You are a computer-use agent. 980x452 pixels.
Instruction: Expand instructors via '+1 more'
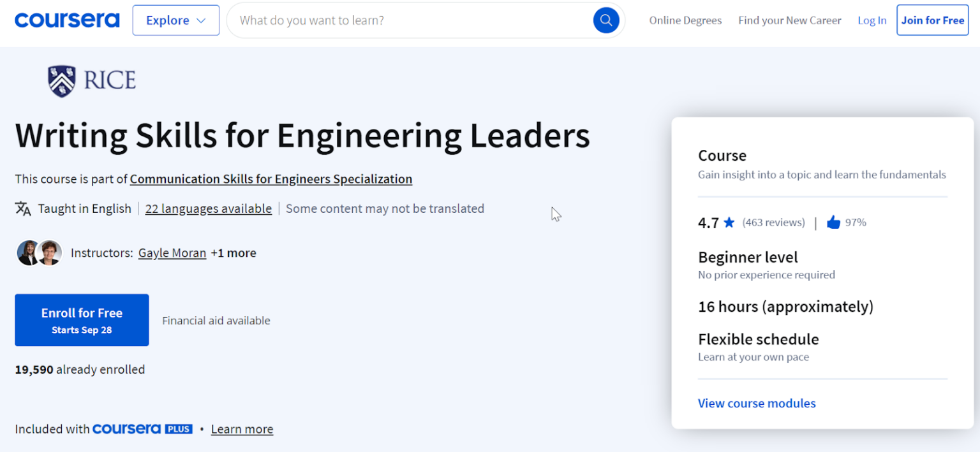pyautogui.click(x=234, y=252)
